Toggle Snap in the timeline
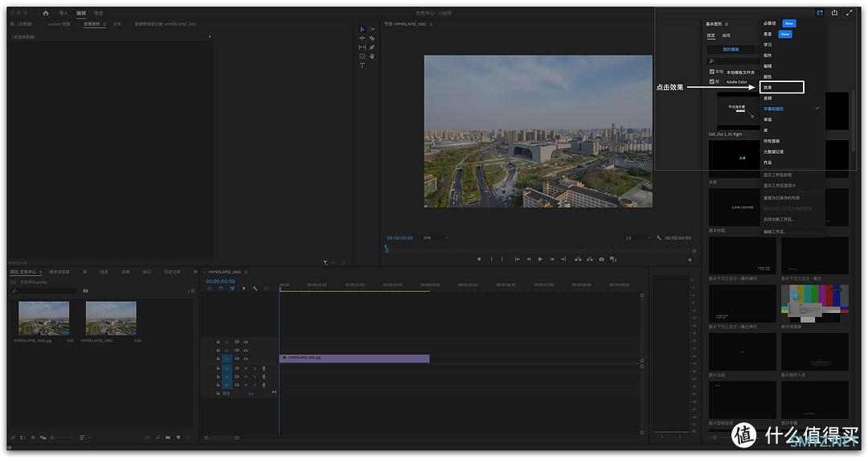This screenshot has width=868, height=457. coord(221,289)
